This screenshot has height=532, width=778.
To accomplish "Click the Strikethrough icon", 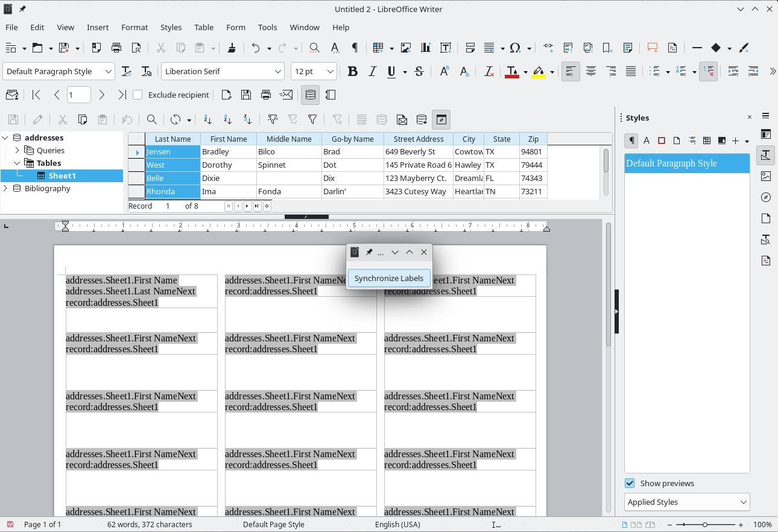I will point(419,72).
